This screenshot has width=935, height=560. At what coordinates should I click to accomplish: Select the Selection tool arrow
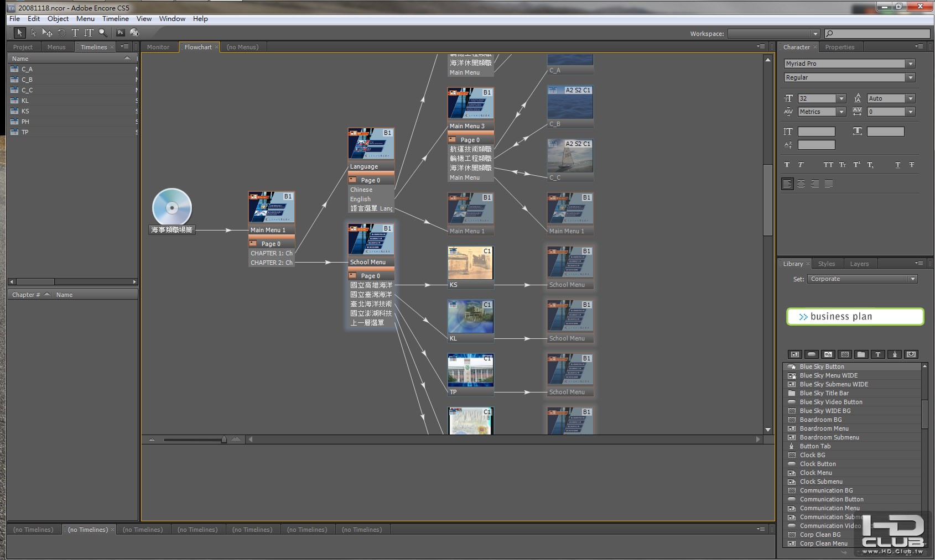19,33
